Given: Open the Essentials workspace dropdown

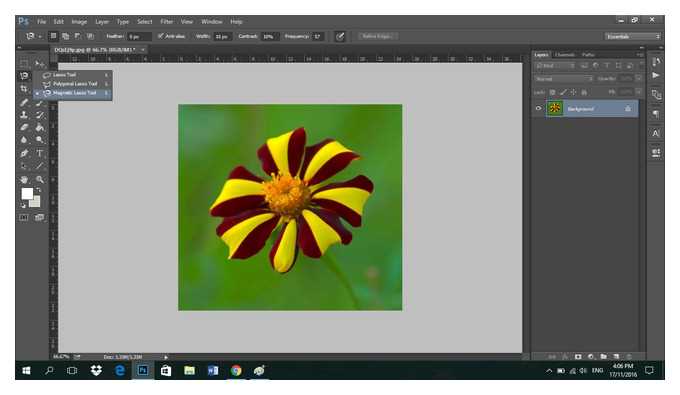Looking at the screenshot, I should coord(633,36).
